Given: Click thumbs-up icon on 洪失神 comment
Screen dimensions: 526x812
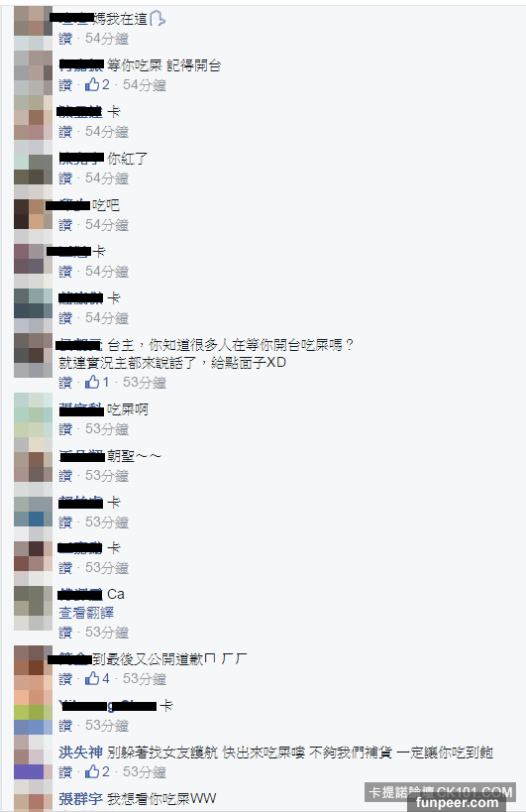Looking at the screenshot, I should (x=92, y=771).
